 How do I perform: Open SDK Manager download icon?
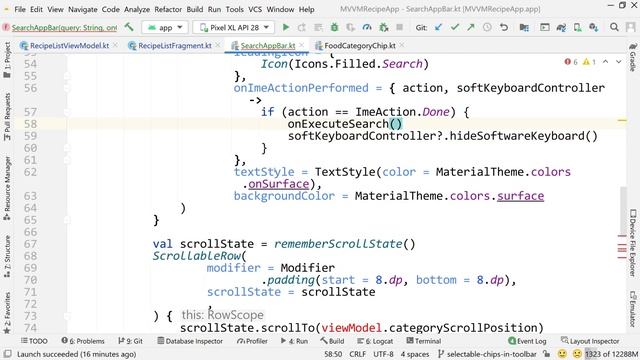593,27
